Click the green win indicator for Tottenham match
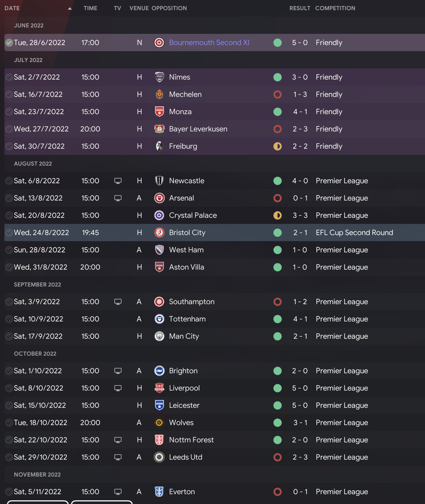The width and height of the screenshot is (425, 504). pos(278,319)
